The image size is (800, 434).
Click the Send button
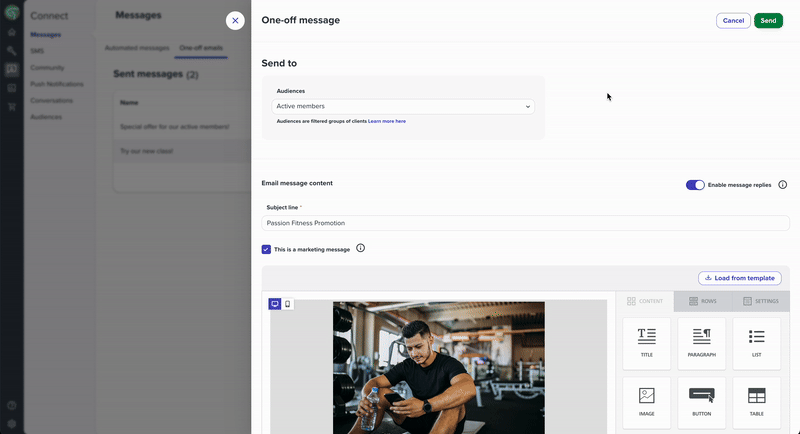[768, 20]
